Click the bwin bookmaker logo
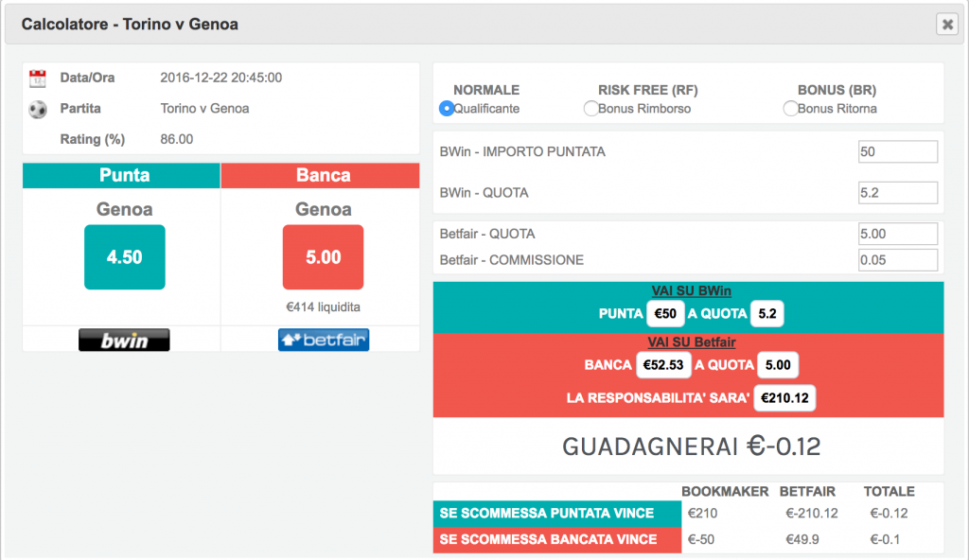This screenshot has height=560, width=969. tap(124, 341)
